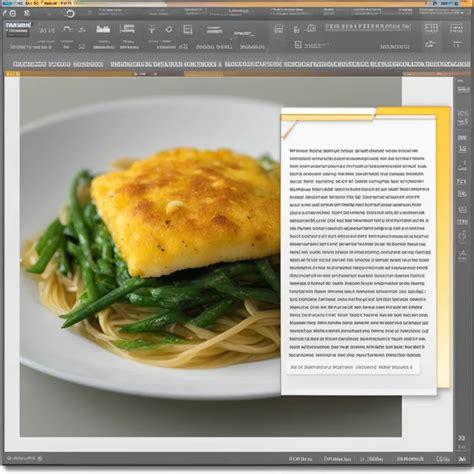Click the bottom field of the text note

(353, 367)
